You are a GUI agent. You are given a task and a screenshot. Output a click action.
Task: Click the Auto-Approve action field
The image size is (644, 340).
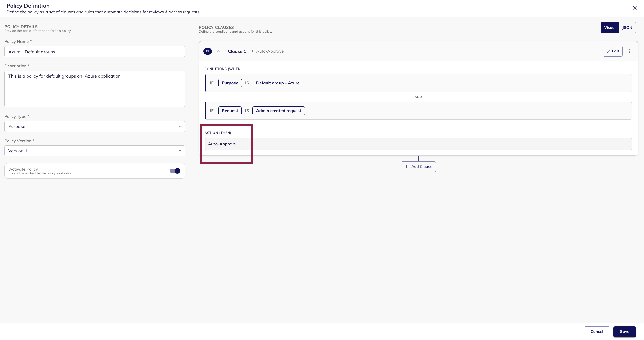[418, 144]
